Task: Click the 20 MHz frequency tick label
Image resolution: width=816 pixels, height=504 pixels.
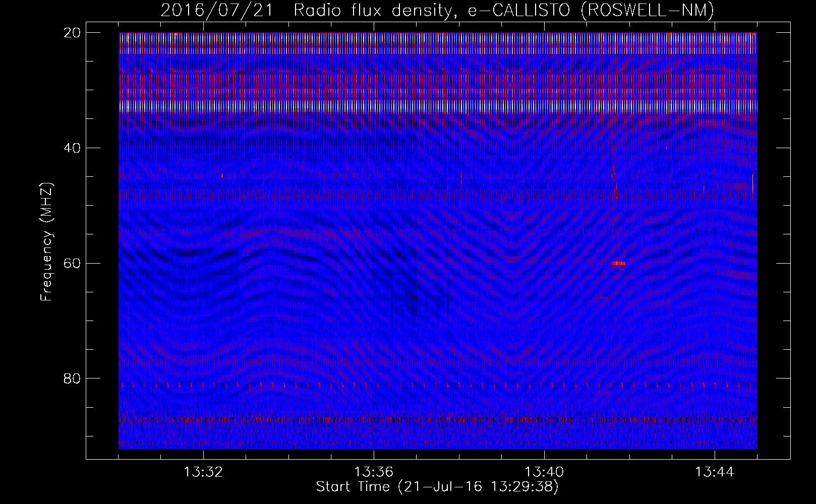Action: pos(72,33)
